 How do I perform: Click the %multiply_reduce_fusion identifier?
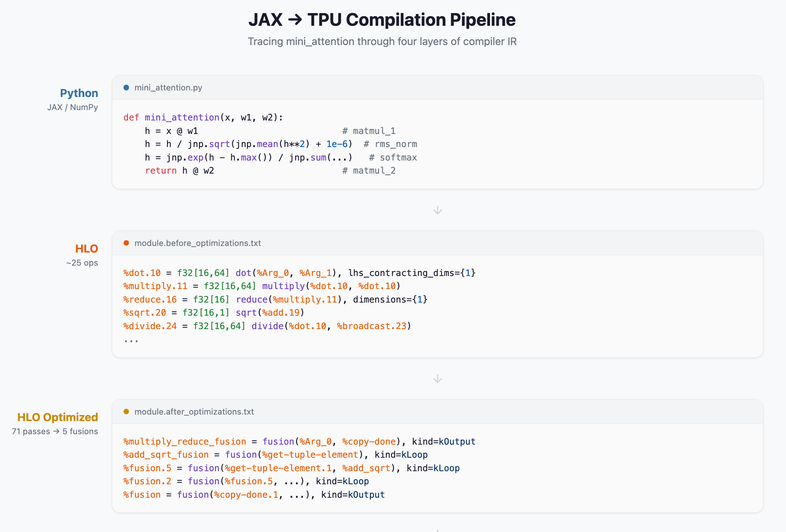tap(184, 442)
